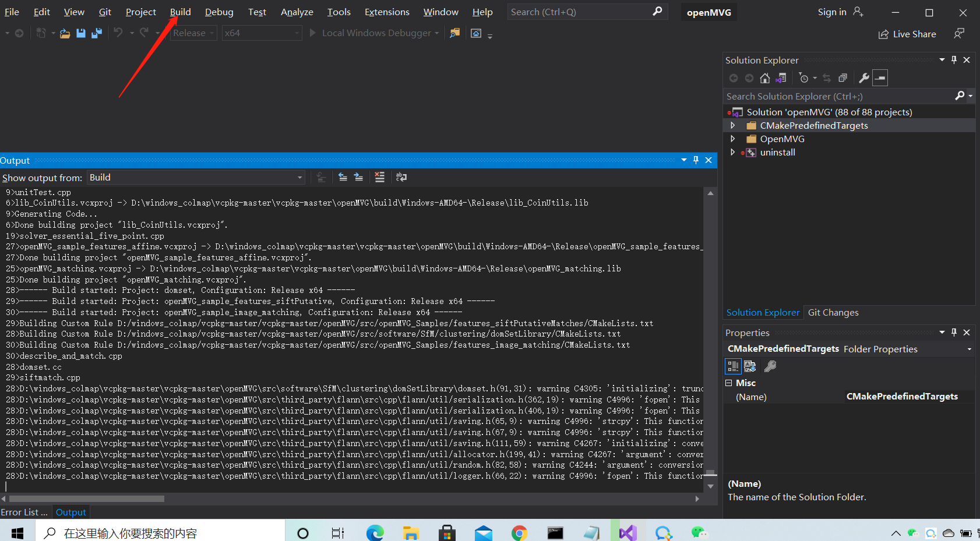The height and width of the screenshot is (541, 980).
Task: Click Clear All output icon
Action: 379,177
